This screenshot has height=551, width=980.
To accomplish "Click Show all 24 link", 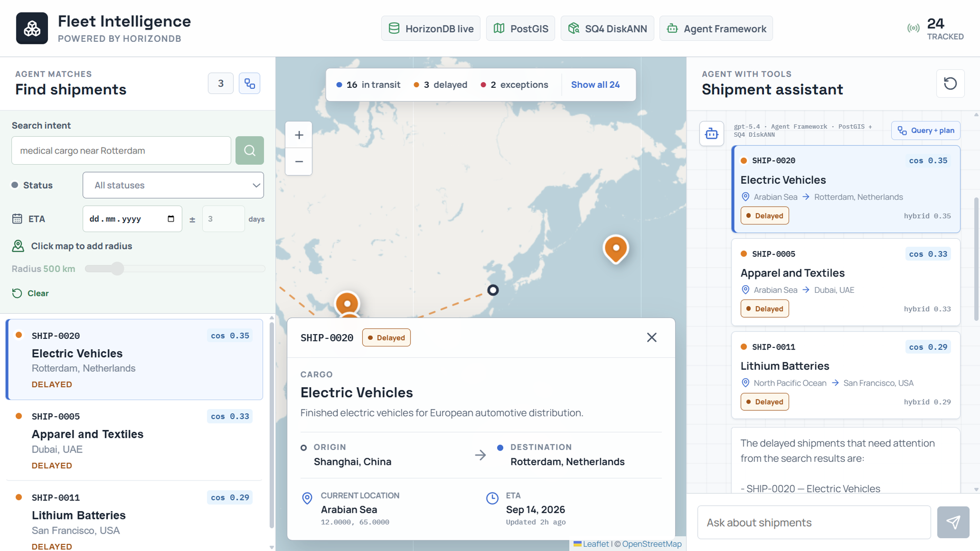I will [595, 85].
